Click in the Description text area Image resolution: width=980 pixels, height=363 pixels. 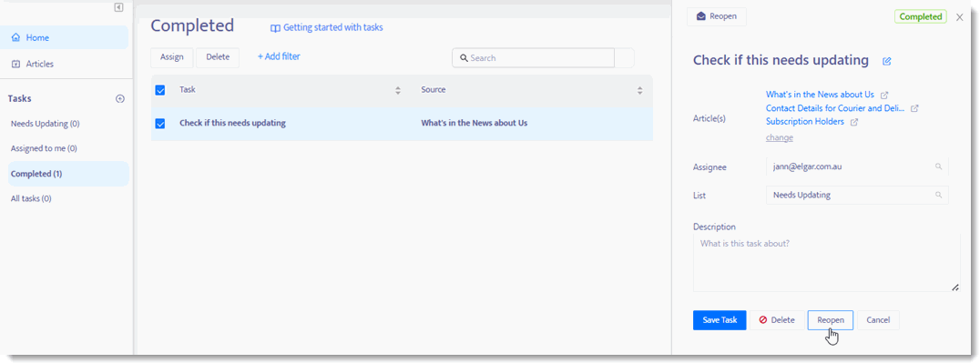[826, 262]
